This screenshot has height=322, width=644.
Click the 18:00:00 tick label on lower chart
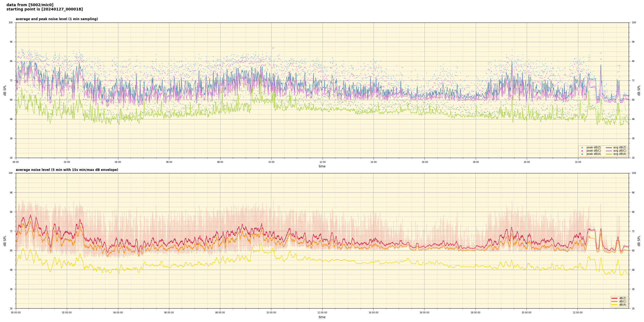click(475, 313)
